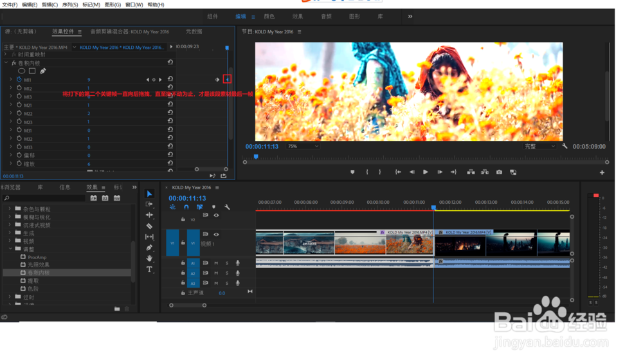Toggle animation stopwatch for M22

[19, 113]
